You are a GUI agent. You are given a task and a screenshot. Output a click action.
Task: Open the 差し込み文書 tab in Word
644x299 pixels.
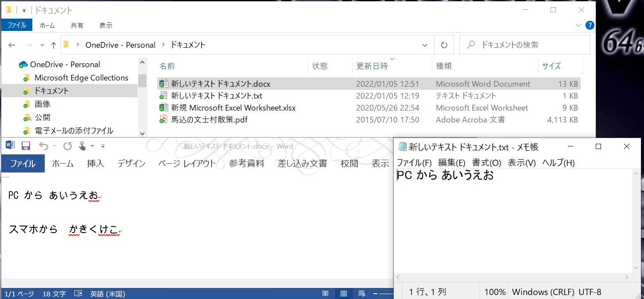[x=303, y=163]
